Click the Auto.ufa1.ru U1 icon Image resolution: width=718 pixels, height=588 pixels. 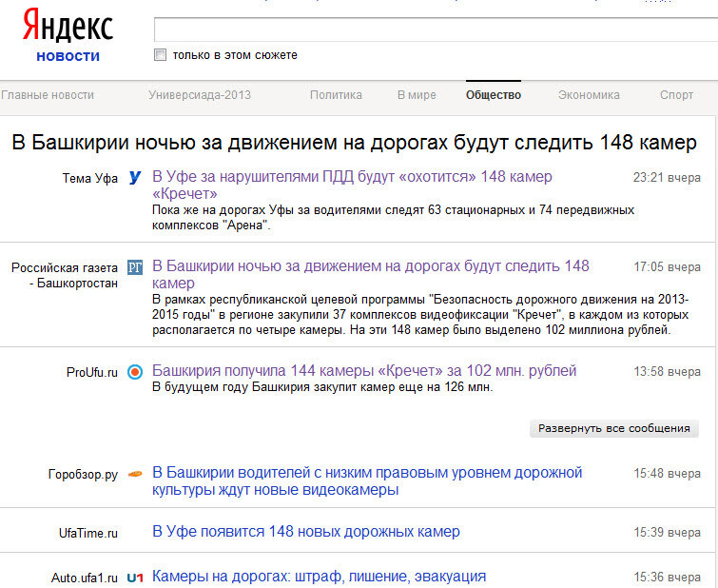tap(135, 578)
